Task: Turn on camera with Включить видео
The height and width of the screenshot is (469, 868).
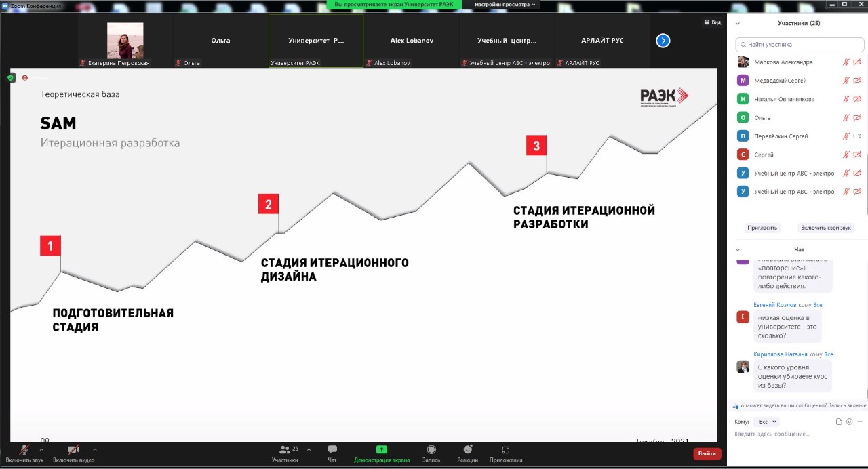Action: (x=73, y=450)
